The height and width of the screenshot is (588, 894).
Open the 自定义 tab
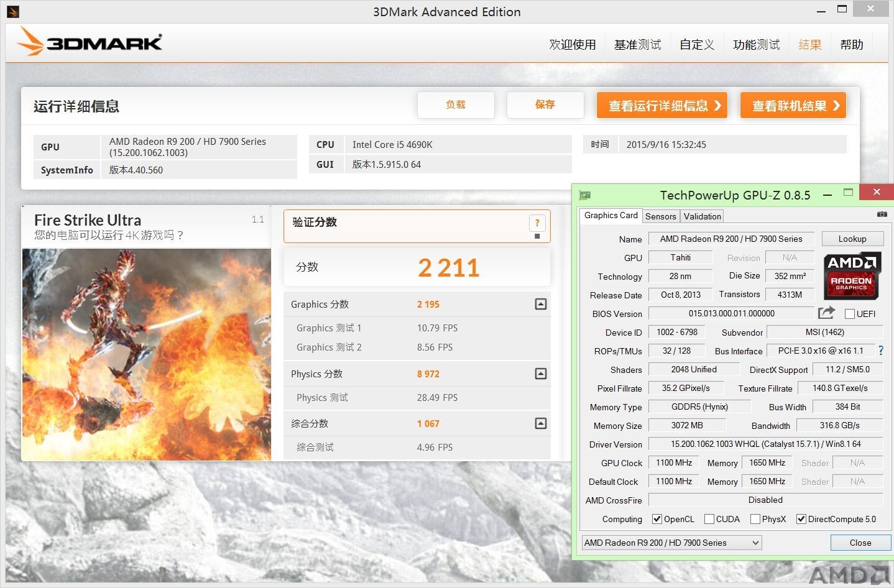click(697, 45)
